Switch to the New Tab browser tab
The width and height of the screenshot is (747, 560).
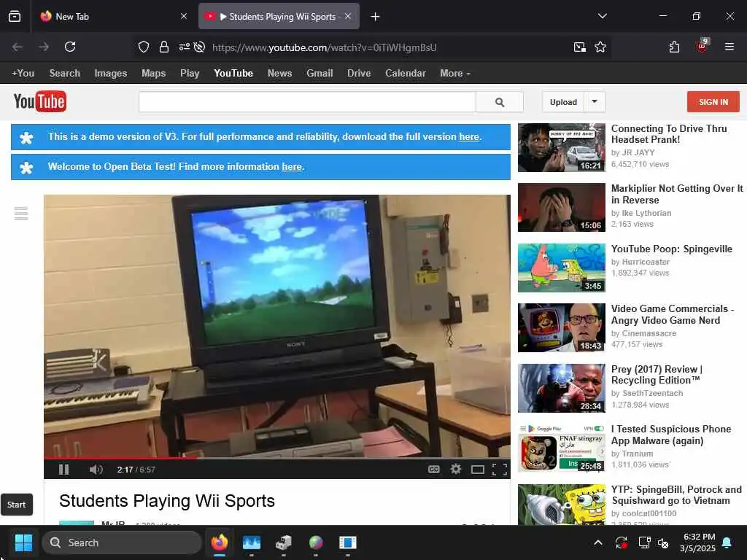[x=115, y=16]
